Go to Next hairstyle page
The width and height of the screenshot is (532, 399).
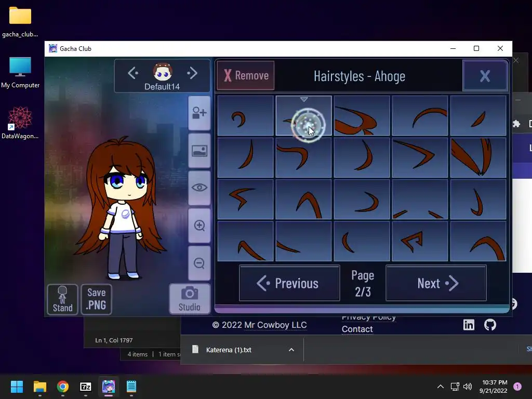436,283
